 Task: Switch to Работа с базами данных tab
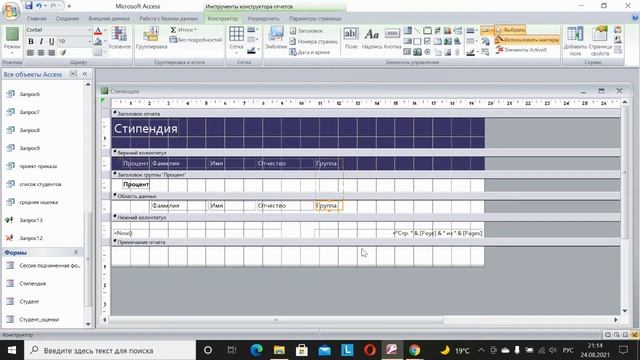168,19
